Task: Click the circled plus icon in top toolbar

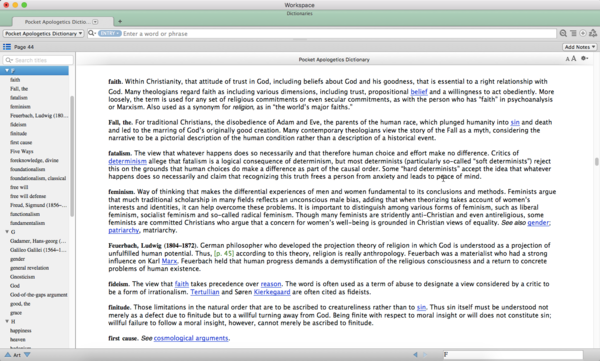Action: [x=583, y=33]
